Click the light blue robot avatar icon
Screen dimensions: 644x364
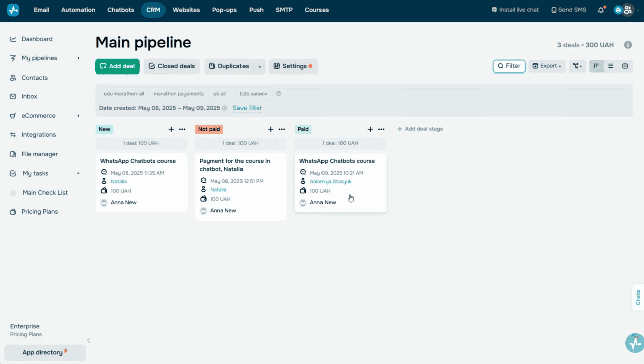(x=618, y=10)
